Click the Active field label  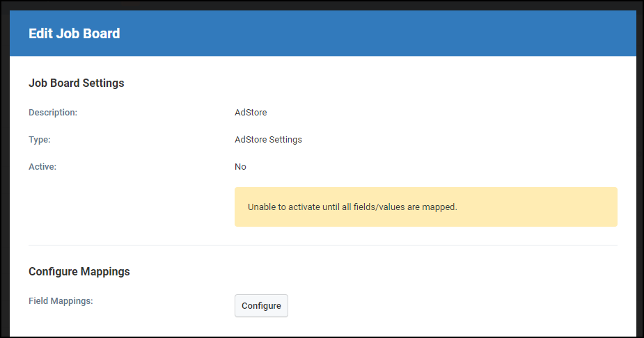(42, 166)
